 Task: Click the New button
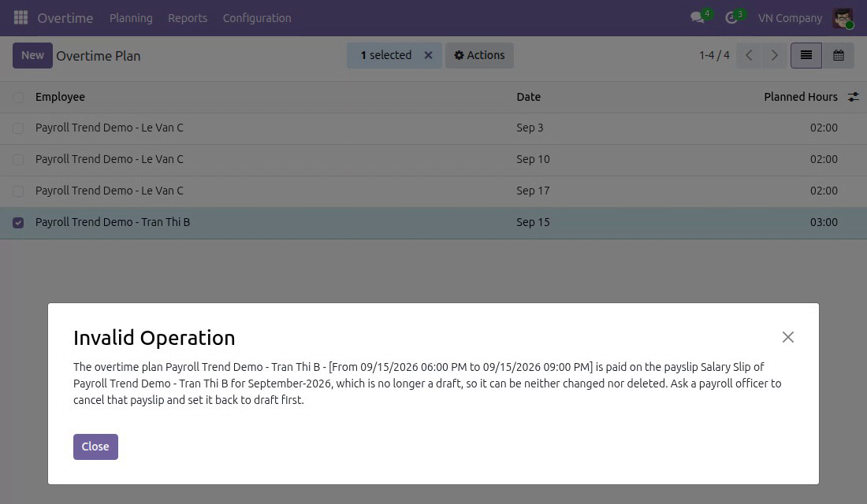tap(32, 55)
